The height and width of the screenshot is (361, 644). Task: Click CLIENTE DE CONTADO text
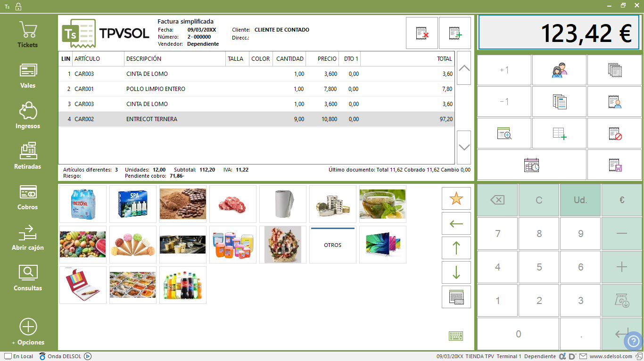(x=282, y=30)
